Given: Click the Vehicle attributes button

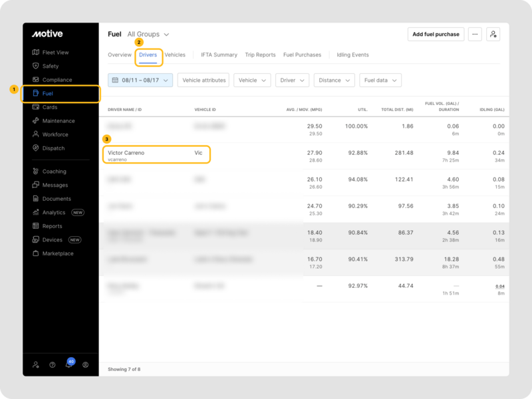Looking at the screenshot, I should (x=203, y=80).
